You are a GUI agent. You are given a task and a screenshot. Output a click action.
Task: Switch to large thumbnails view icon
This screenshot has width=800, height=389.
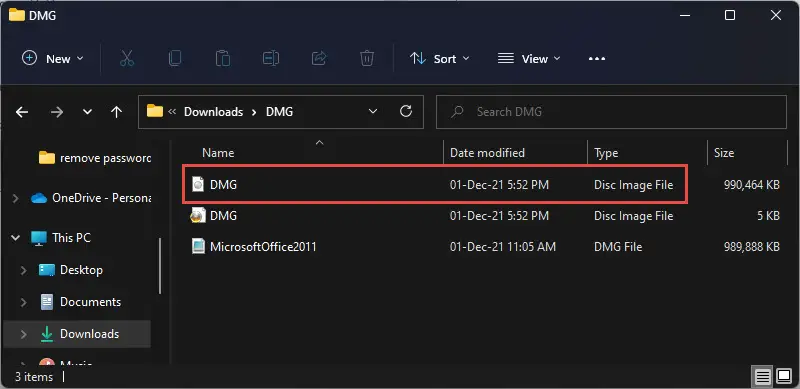pyautogui.click(x=784, y=377)
